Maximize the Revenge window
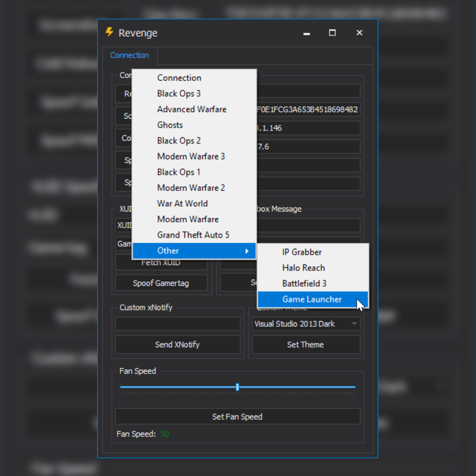Image resolution: width=476 pixels, height=476 pixels. pyautogui.click(x=332, y=33)
